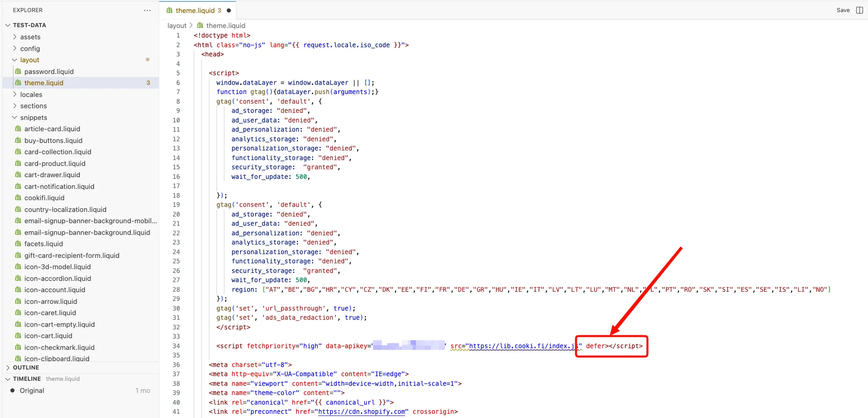Click the wait_for_update value on line 16
868x418 pixels.
tap(301, 177)
